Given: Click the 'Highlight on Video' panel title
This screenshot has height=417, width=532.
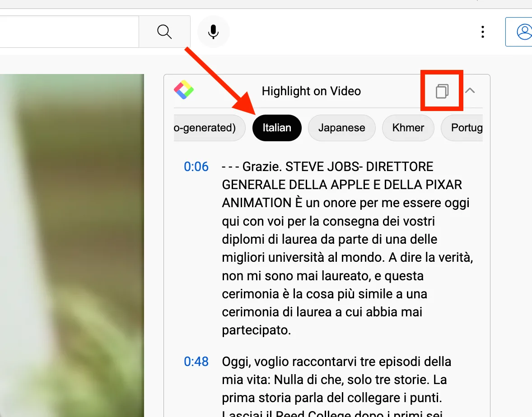Looking at the screenshot, I should point(311,91).
